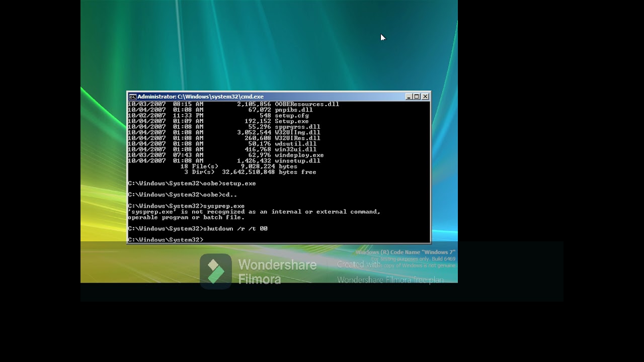Click the 10/02/2007 date entry
The image size is (644, 362).
pos(146,116)
